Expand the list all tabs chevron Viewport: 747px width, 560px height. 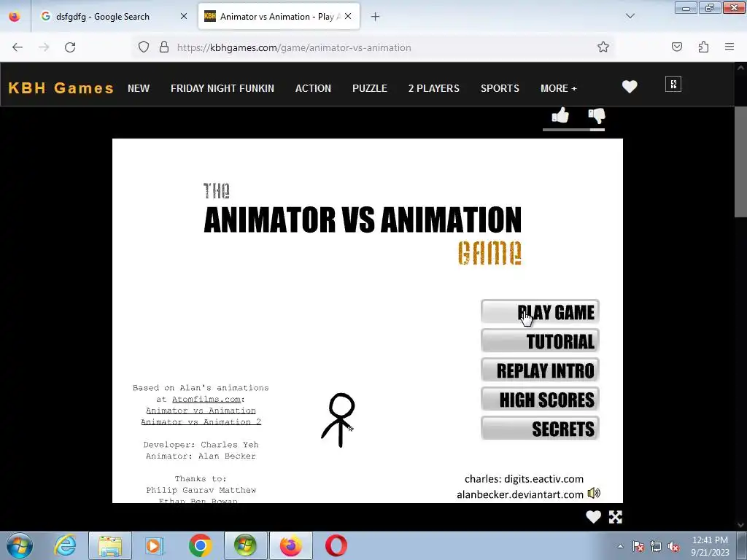click(x=630, y=16)
